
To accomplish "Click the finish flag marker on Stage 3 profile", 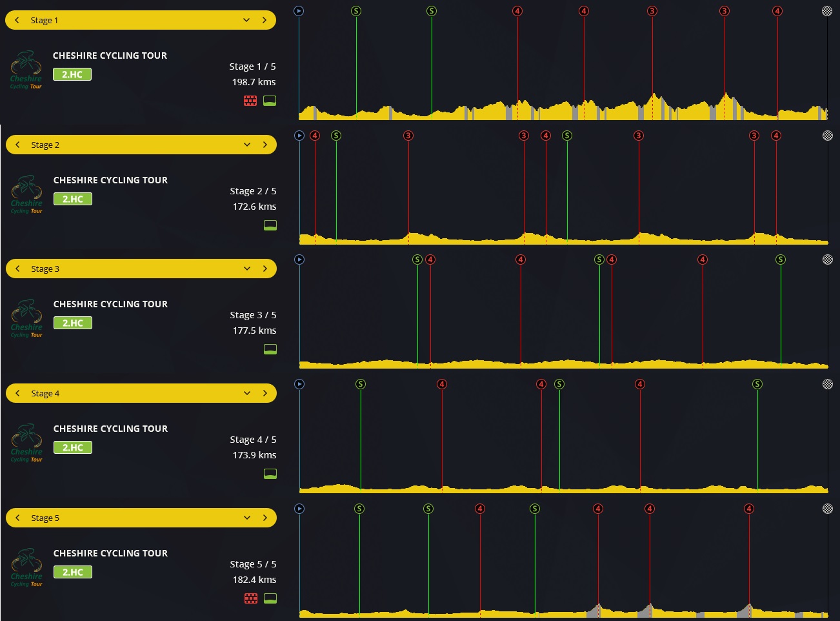I will tap(828, 260).
